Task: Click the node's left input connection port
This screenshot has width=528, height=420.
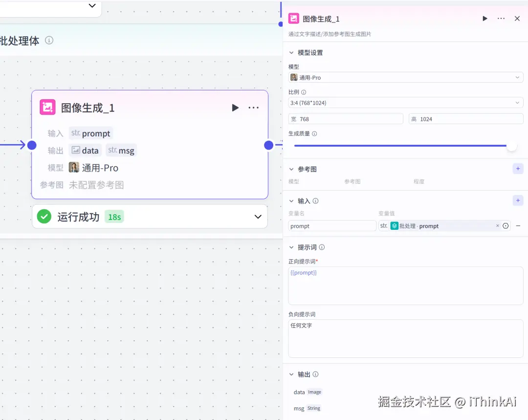Action: pos(32,145)
